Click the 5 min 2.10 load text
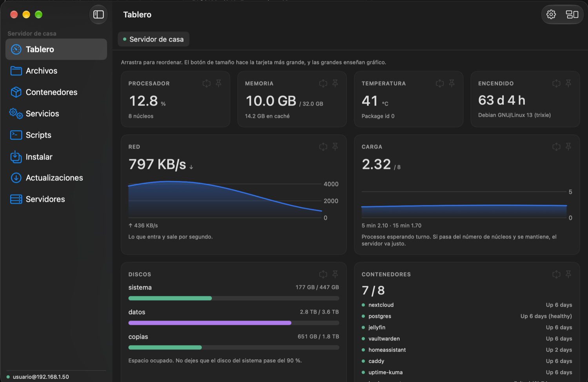 coord(375,226)
